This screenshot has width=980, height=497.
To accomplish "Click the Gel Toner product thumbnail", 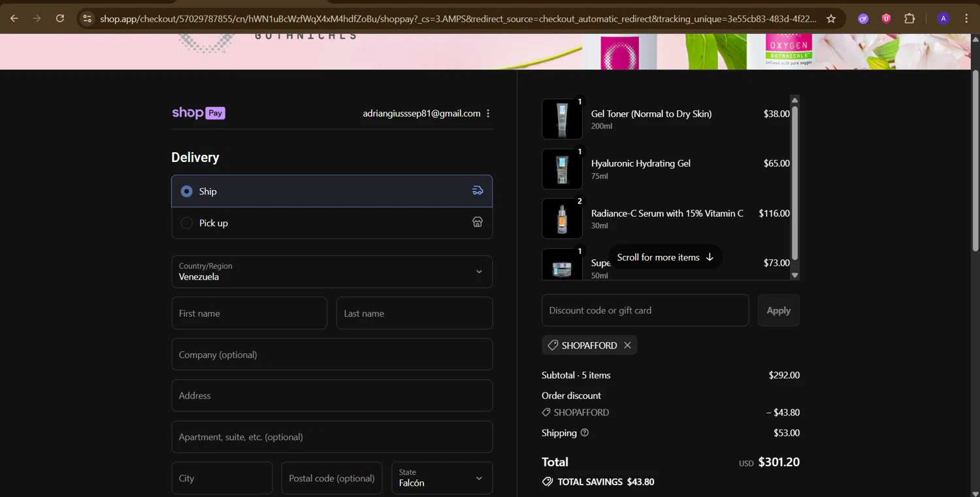I will click(562, 119).
